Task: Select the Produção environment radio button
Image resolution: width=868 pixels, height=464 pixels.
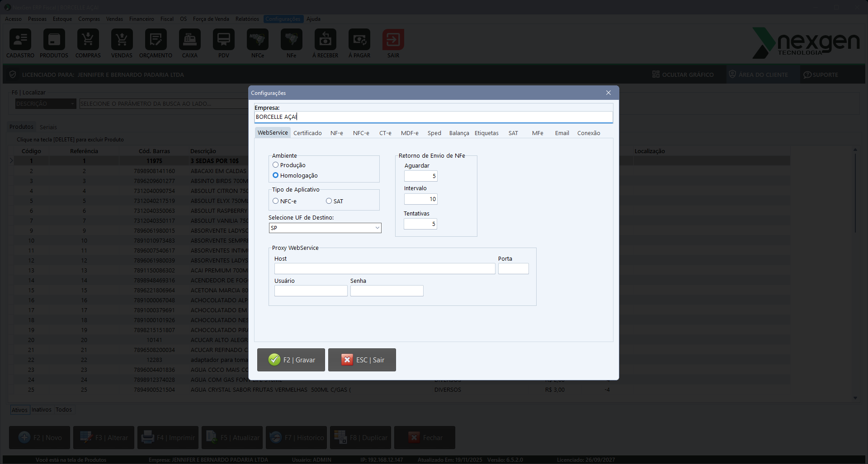Action: pos(275,165)
